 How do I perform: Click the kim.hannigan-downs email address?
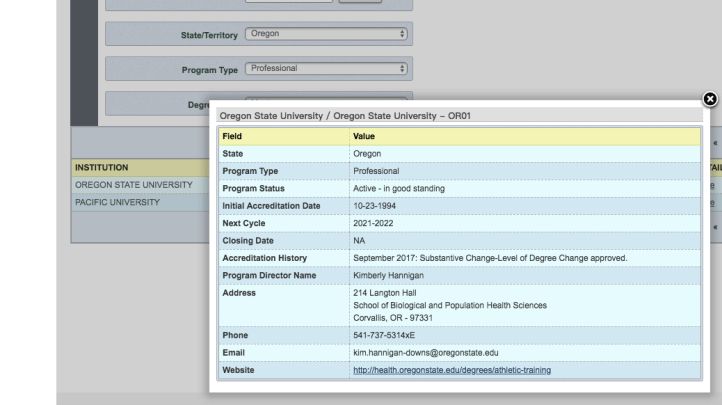click(426, 353)
